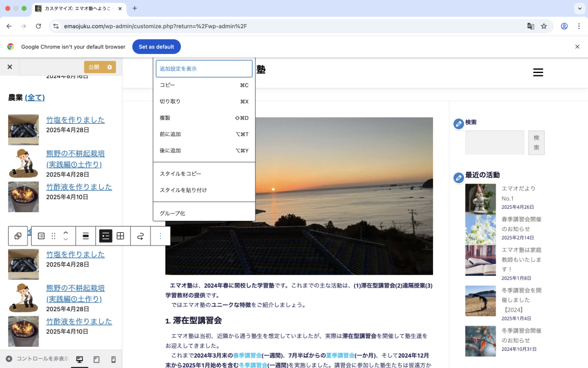Click the gnome thumbnail in recent activities
Viewport: 588px width, 368px height.
coord(481,199)
